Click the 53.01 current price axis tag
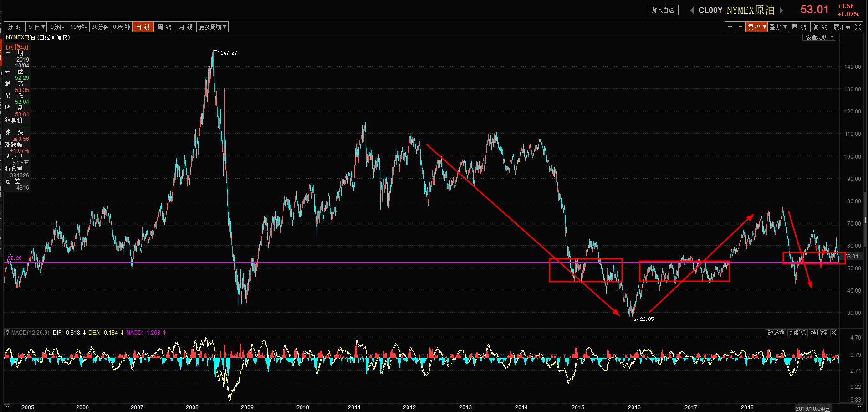This screenshot has width=868, height=412. [x=852, y=257]
